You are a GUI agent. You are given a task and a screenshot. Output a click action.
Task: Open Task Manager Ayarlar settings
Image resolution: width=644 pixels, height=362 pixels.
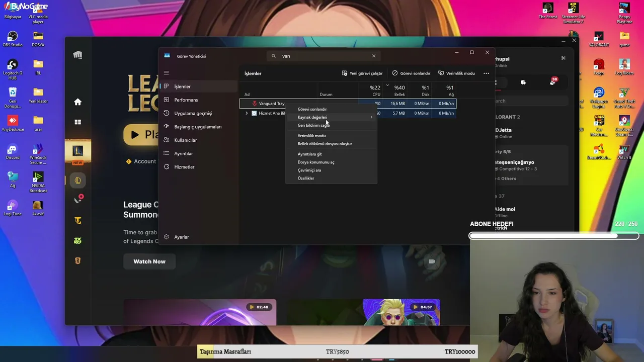click(199, 237)
